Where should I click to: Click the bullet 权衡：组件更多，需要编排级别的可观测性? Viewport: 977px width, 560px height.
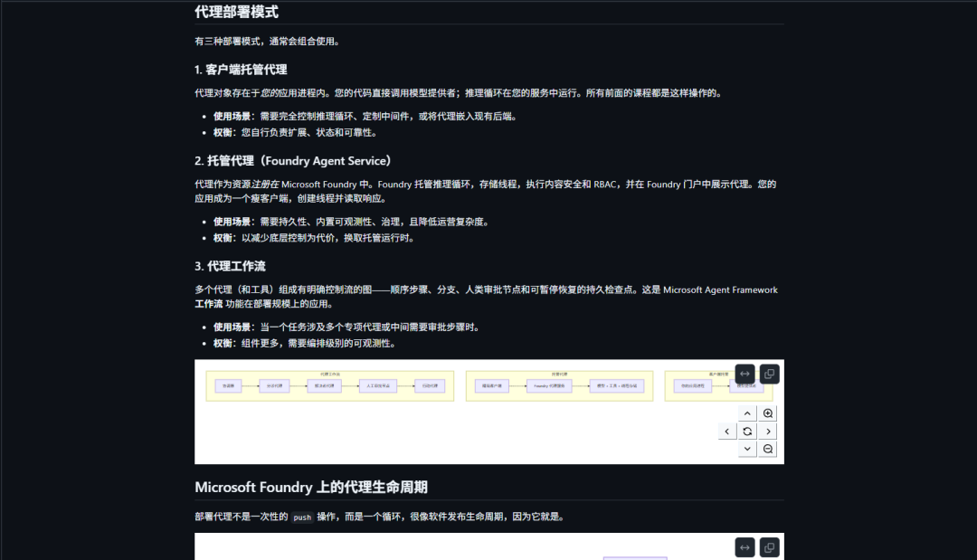tap(304, 343)
